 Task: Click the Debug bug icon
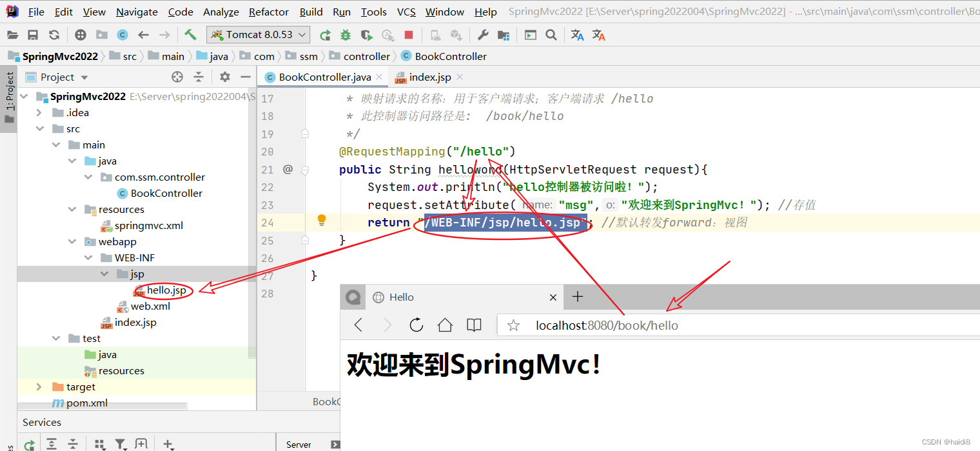[x=346, y=35]
